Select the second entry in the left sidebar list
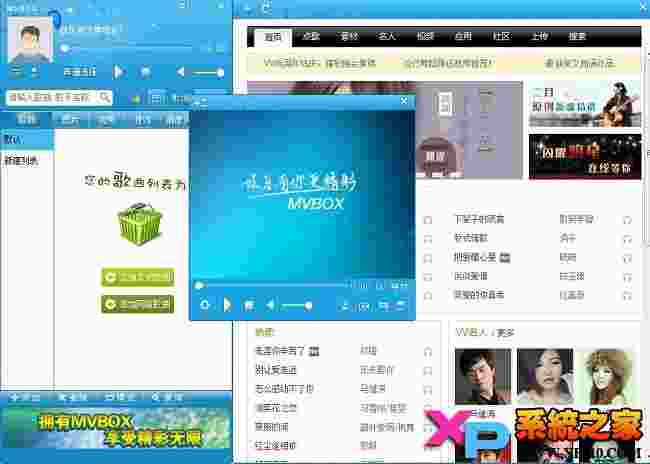The width and height of the screenshot is (650, 464). [x=27, y=160]
